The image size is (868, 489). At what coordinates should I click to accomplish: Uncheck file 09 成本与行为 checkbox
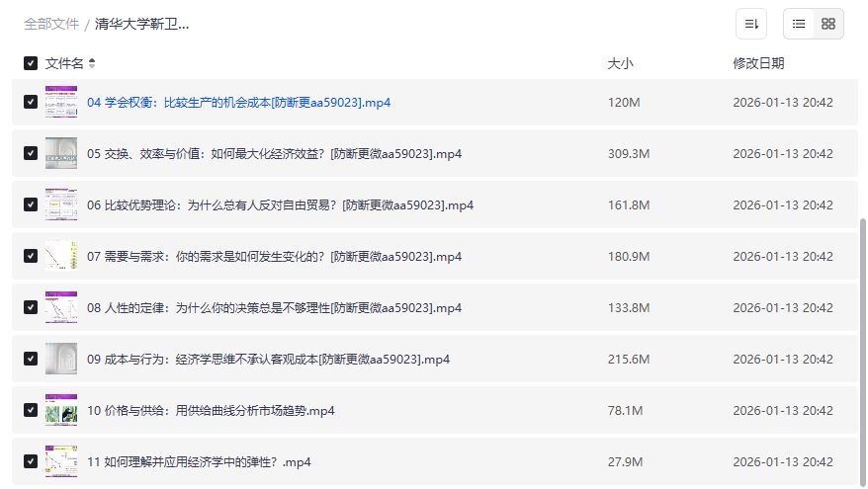[31, 359]
